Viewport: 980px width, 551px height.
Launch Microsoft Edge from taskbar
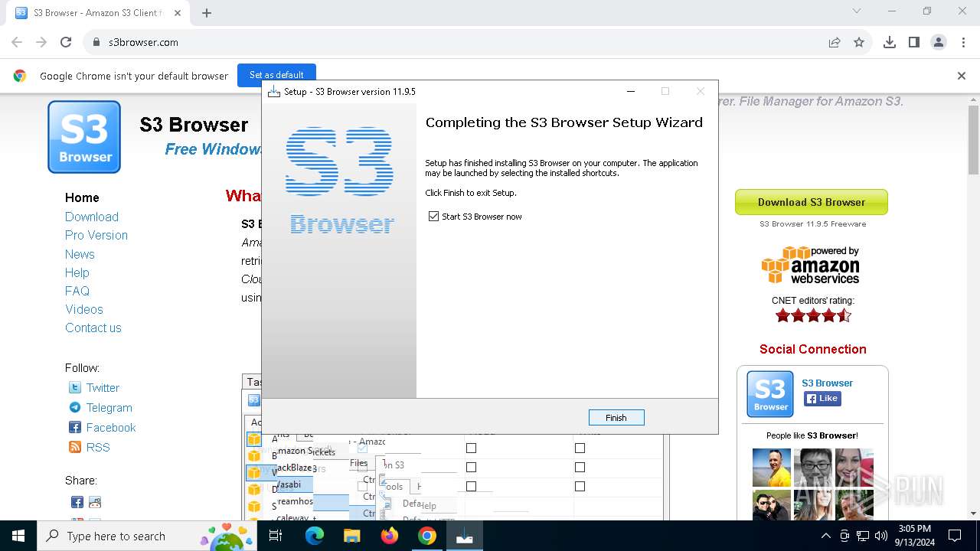click(315, 536)
